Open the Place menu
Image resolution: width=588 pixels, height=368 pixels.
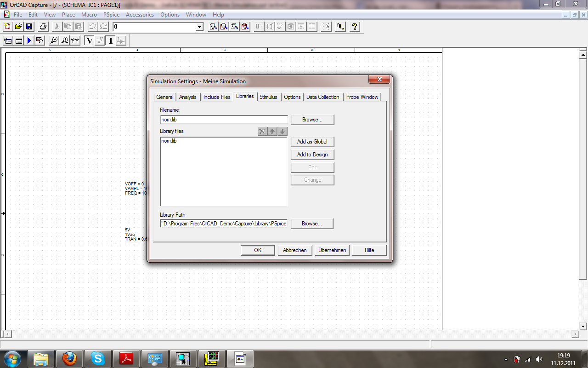coord(68,15)
